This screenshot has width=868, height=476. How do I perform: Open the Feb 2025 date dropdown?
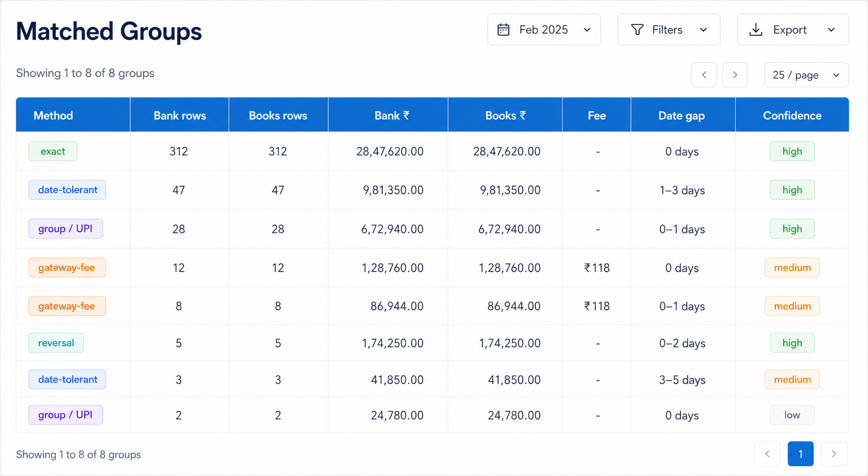(x=544, y=30)
